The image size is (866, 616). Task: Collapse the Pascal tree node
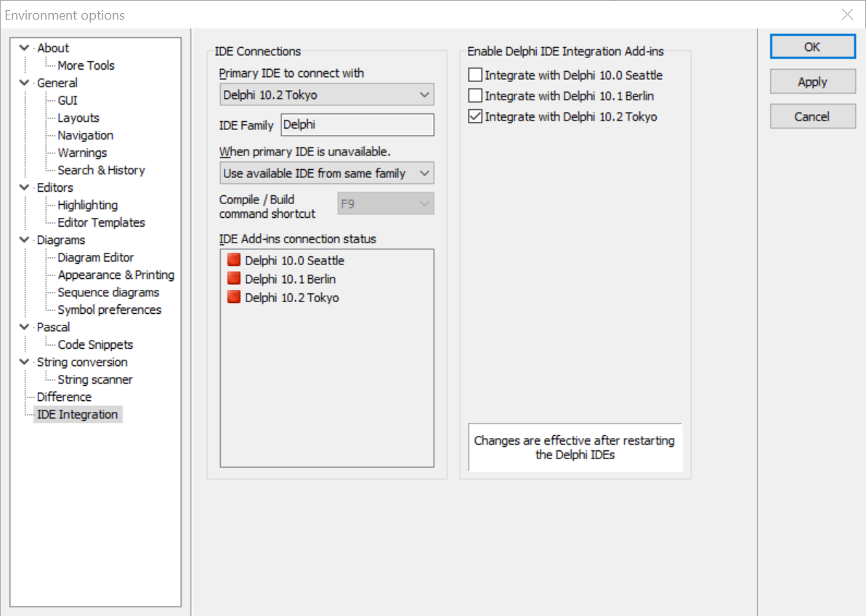click(x=24, y=327)
